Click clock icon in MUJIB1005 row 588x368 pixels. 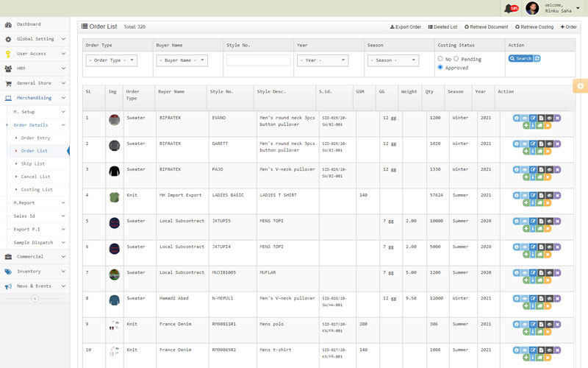tap(517, 272)
